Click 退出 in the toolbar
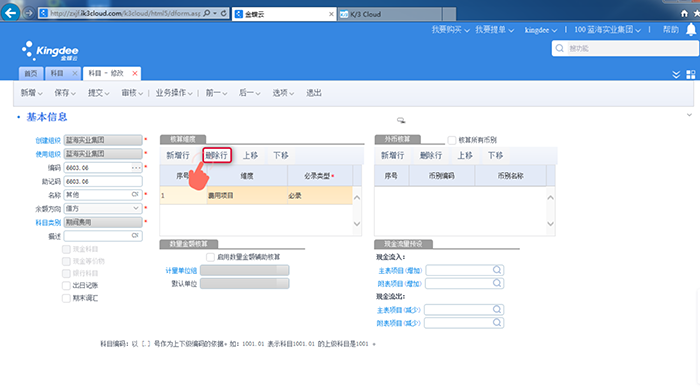This screenshot has width=700, height=390. (x=313, y=93)
